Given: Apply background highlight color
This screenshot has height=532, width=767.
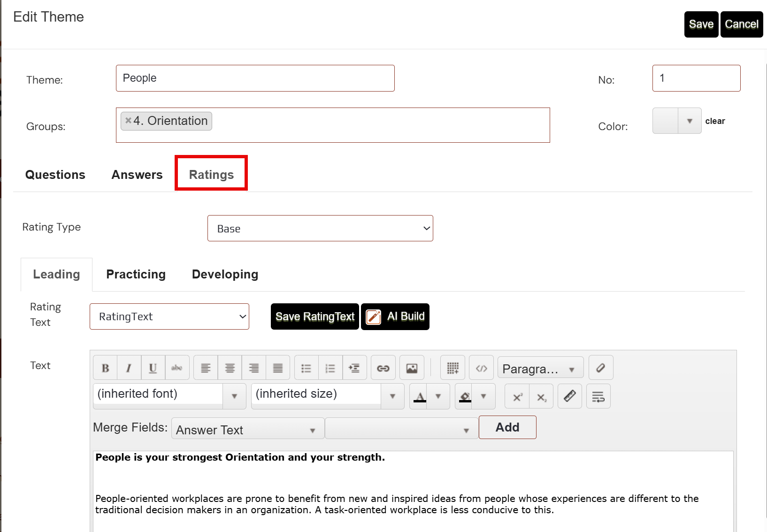Looking at the screenshot, I should 465,396.
